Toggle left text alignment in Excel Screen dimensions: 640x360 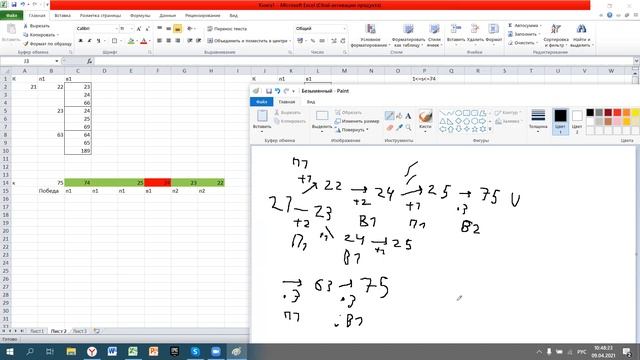159,41
